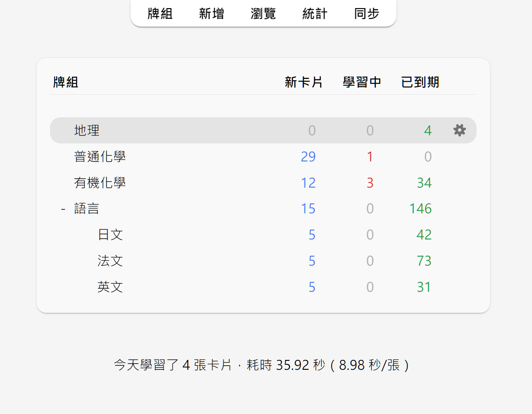Open the 語言 parent deck
Screen dimensions: 532x414
point(87,208)
